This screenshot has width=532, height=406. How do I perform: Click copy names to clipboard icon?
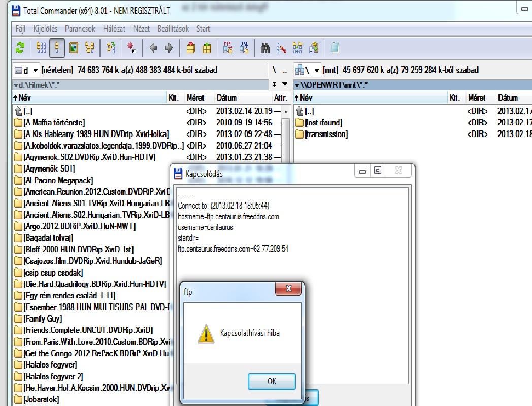point(314,48)
